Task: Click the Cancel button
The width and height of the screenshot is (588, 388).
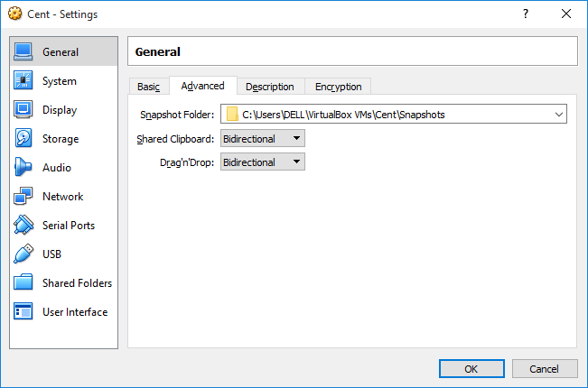Action: 545,369
